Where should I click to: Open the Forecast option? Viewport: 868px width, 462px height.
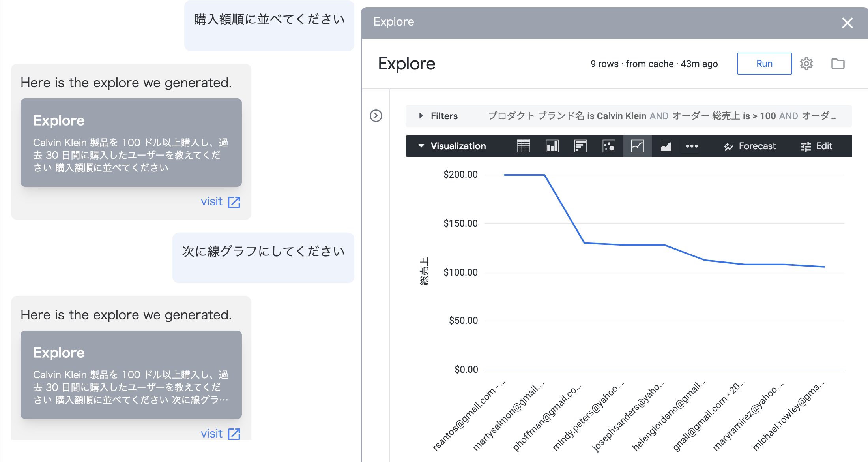coord(750,146)
